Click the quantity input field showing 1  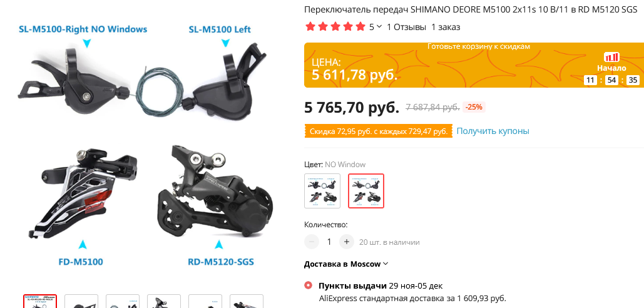[x=329, y=242]
